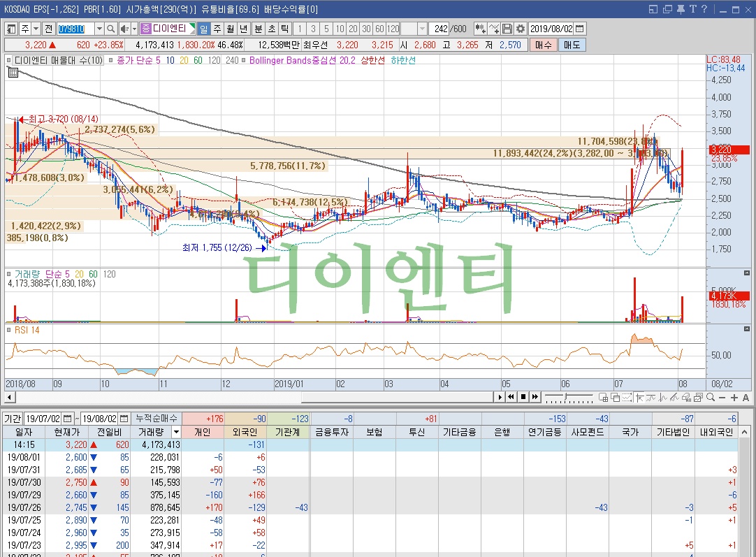
Task: Select the 5 interval preset
Action: pyautogui.click(x=326, y=29)
